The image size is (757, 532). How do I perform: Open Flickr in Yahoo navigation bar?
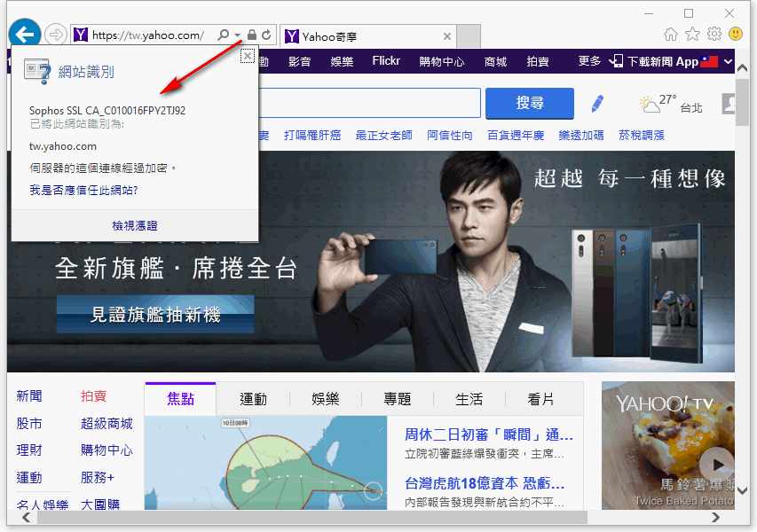coord(386,61)
